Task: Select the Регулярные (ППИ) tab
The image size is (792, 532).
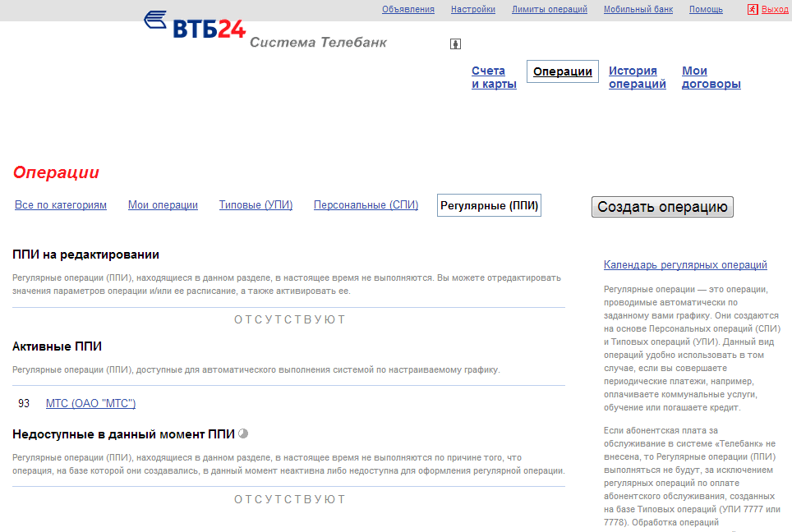Action: click(x=489, y=205)
